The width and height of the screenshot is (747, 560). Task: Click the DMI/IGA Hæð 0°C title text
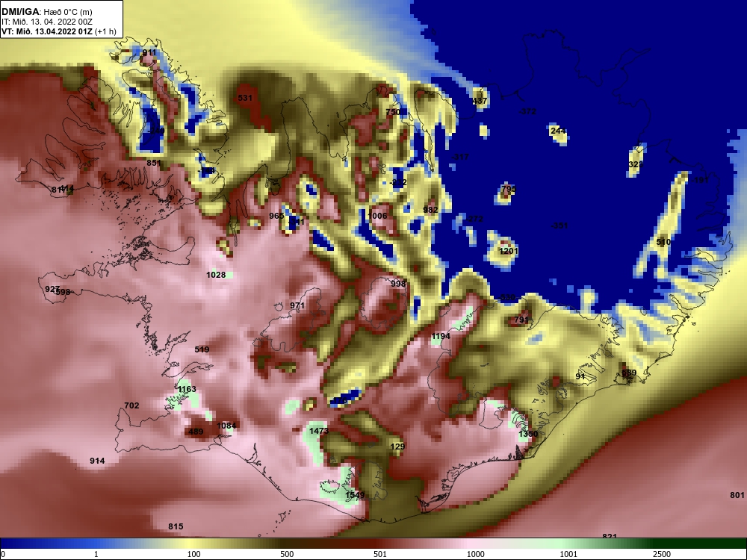point(47,11)
